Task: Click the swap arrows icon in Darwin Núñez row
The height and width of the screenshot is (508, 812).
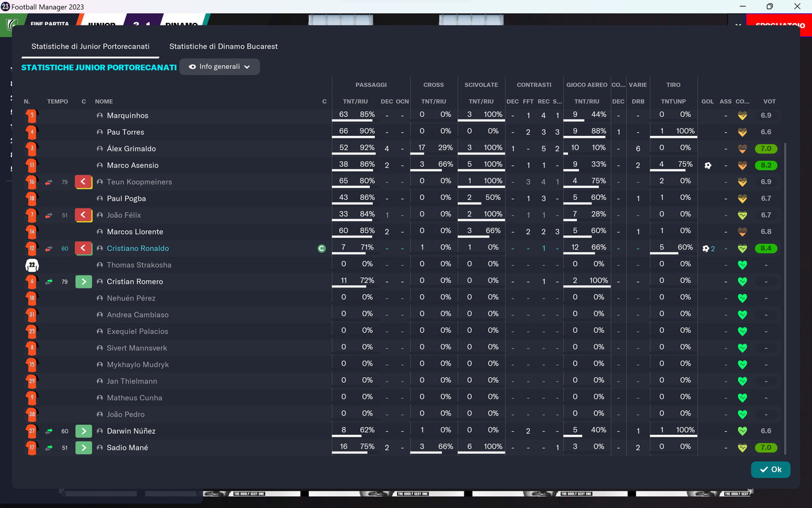Action: [x=49, y=431]
